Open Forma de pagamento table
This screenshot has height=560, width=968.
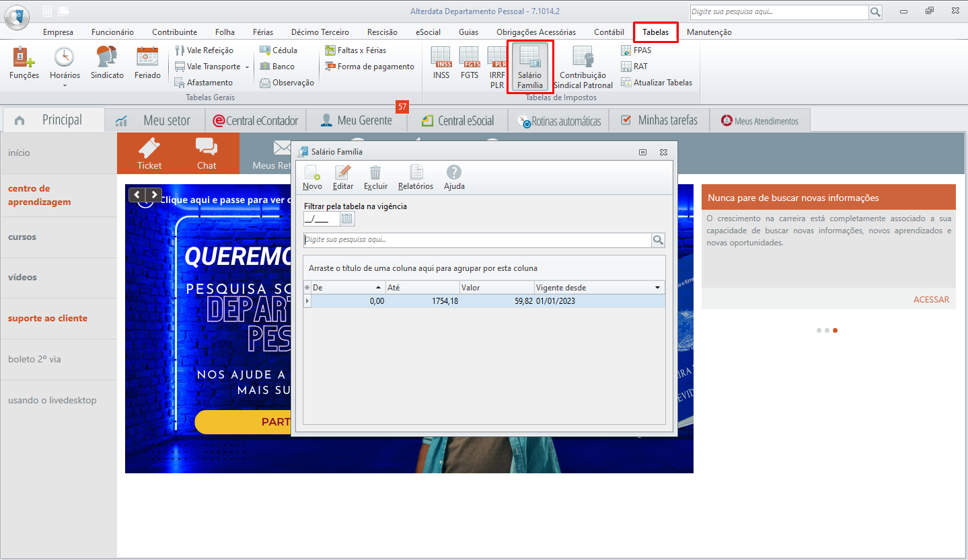tap(369, 67)
